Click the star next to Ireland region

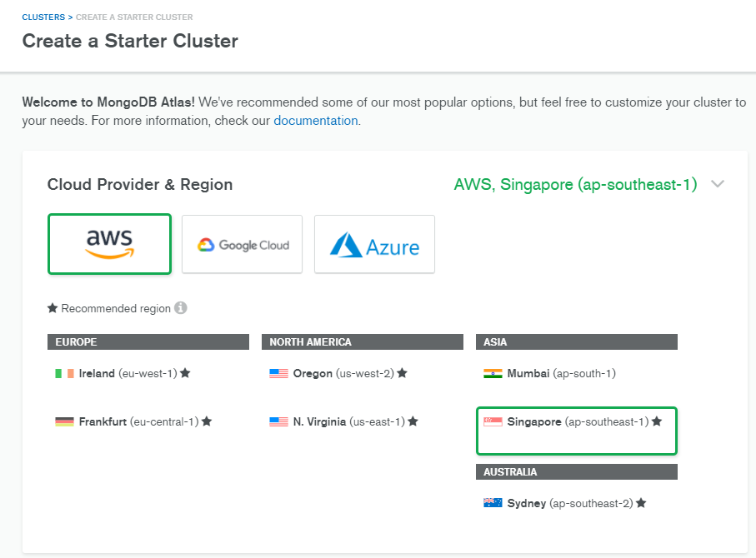[185, 373]
